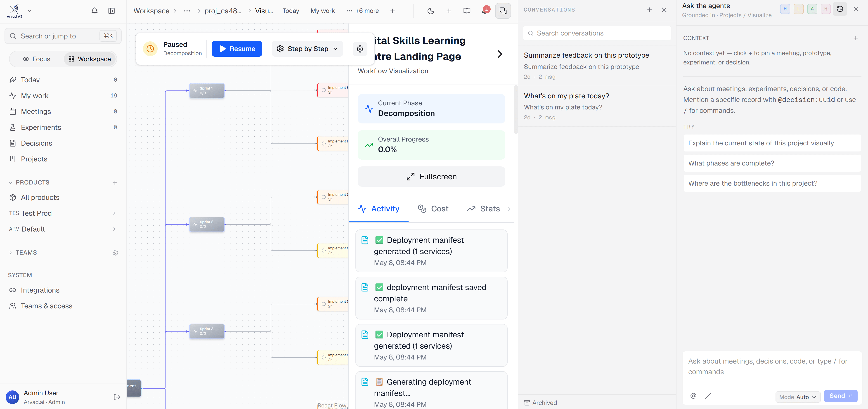Screen dimensions: 868x409
Task: Add a new tab with plus icon
Action: pos(392,11)
